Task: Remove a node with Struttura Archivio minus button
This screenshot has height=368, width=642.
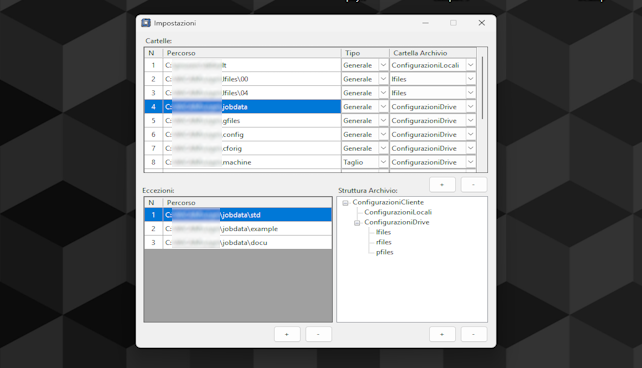Action: (474, 334)
